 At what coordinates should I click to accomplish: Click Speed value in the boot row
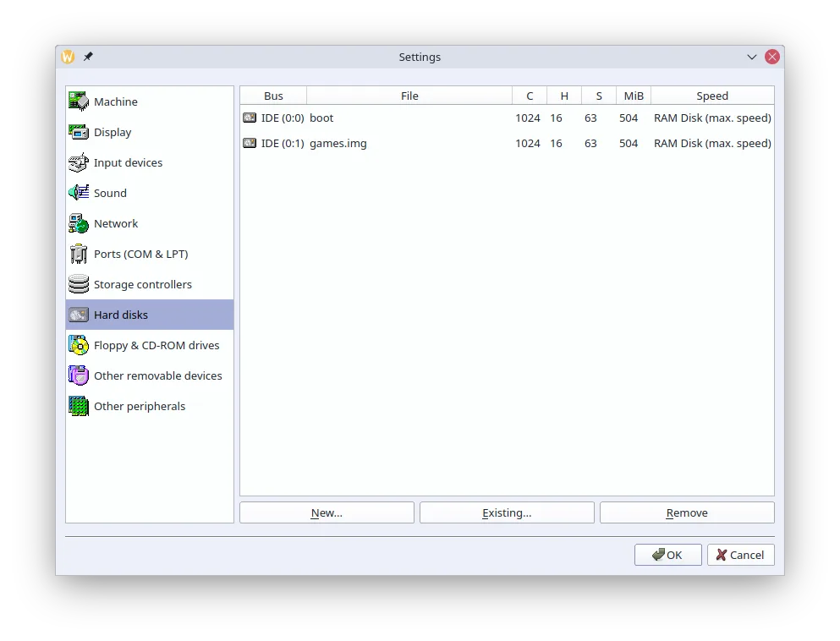(x=712, y=118)
